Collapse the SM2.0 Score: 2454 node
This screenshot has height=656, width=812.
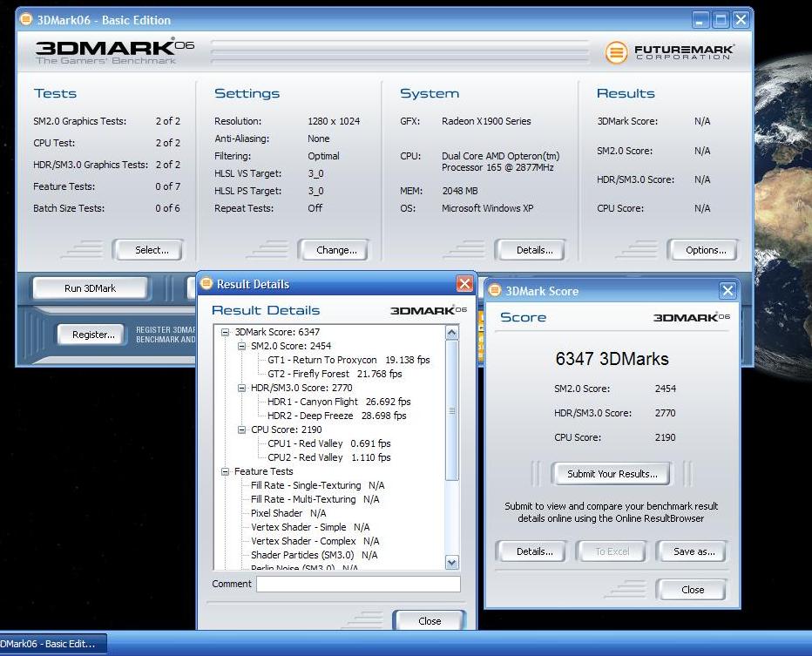pyautogui.click(x=241, y=347)
